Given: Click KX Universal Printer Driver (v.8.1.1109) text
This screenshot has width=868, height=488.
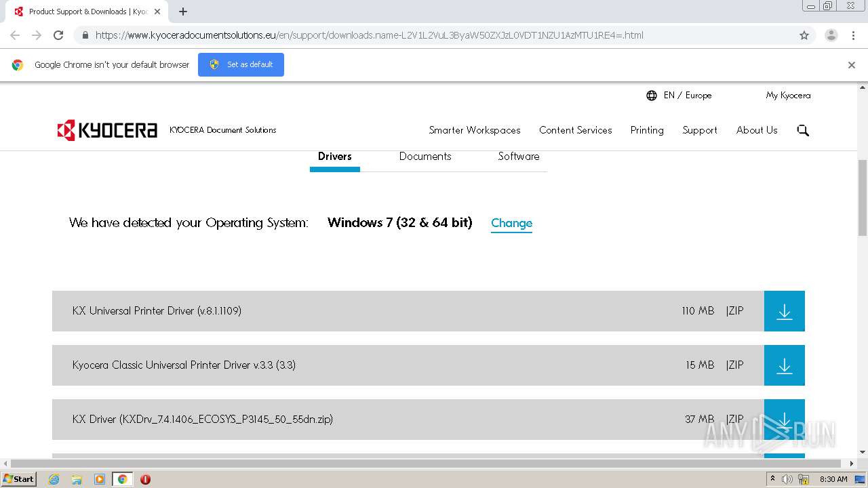Looking at the screenshot, I should [157, 311].
